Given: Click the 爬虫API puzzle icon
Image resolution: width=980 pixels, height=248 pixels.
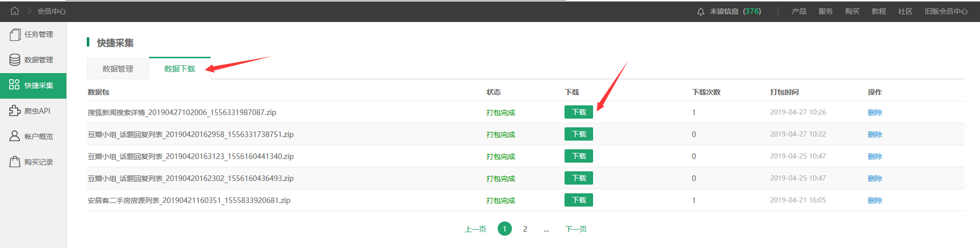Looking at the screenshot, I should (15, 110).
